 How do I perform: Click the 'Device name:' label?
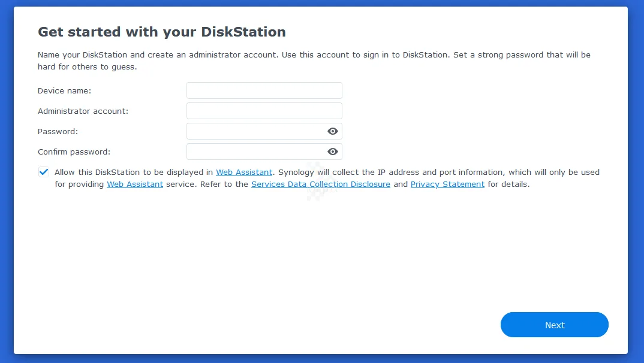click(64, 90)
